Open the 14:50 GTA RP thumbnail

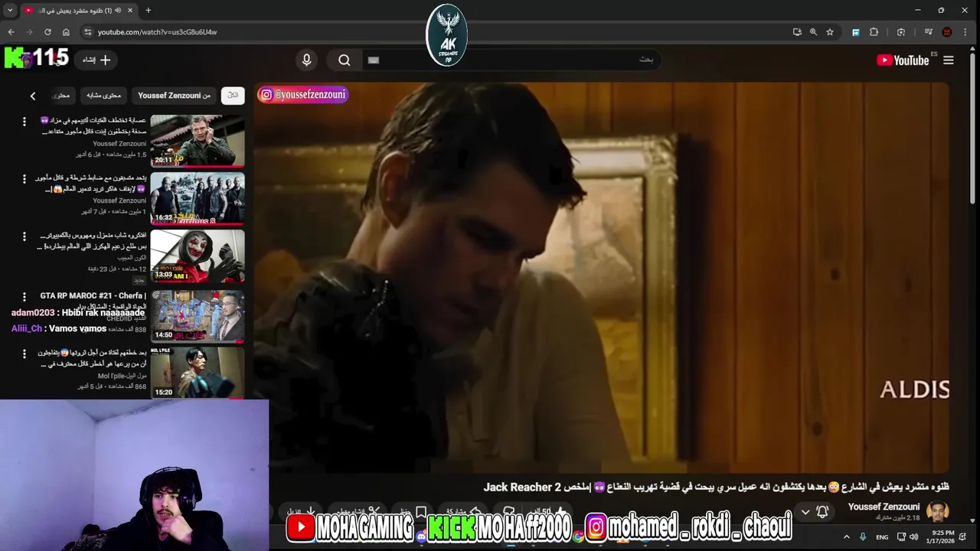(198, 315)
